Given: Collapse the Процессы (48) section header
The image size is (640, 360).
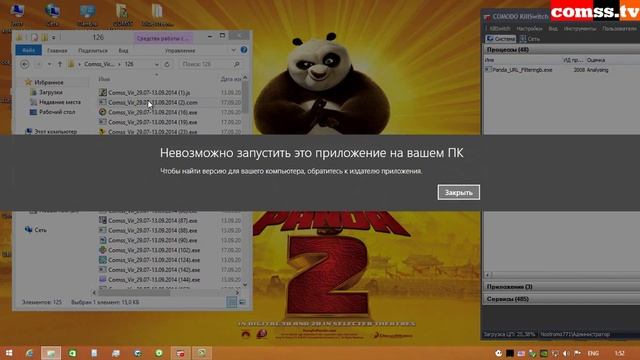Looking at the screenshot, I should 562,49.
